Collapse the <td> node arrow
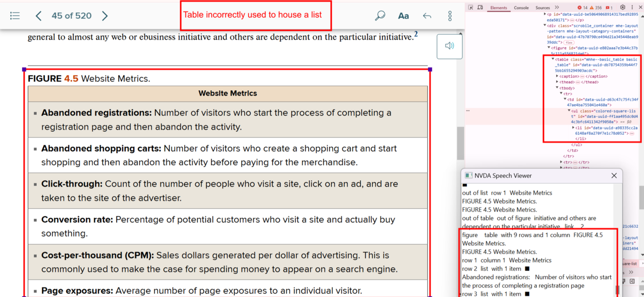This screenshot has width=644, height=297. [x=565, y=99]
